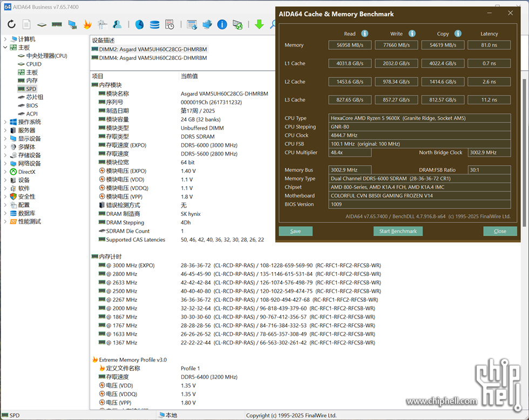This screenshot has height=420, width=529.
Task: Open the blue pie chart toolbar icon
Action: pos(139,24)
